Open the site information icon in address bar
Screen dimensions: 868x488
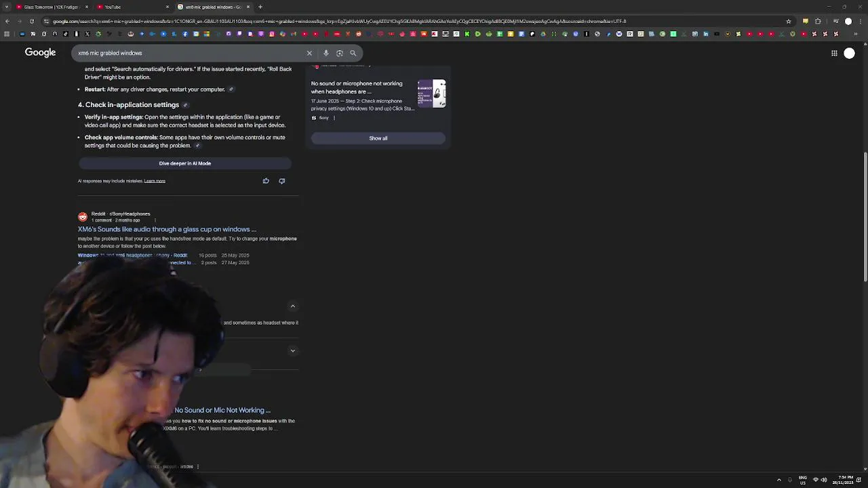click(46, 21)
